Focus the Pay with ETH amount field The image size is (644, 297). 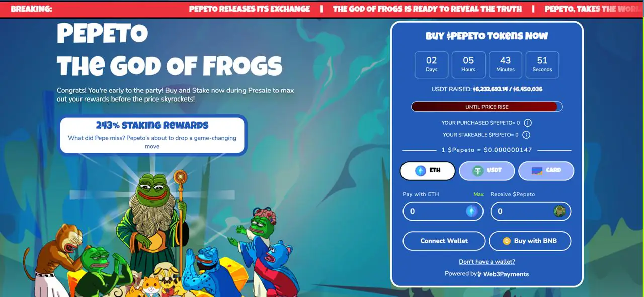pyautogui.click(x=443, y=211)
